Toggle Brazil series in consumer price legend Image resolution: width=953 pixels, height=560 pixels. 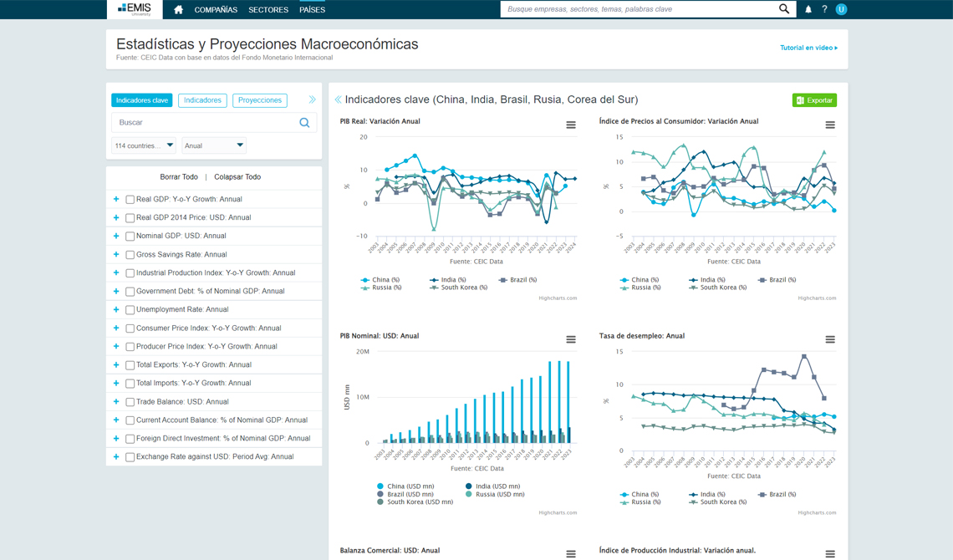777,280
